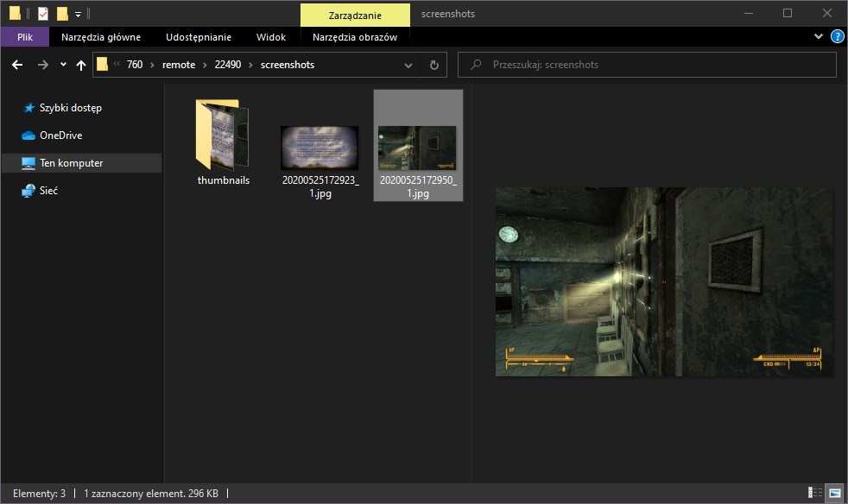Maximize the screenshots window
This screenshot has height=504, width=848.
point(788,13)
